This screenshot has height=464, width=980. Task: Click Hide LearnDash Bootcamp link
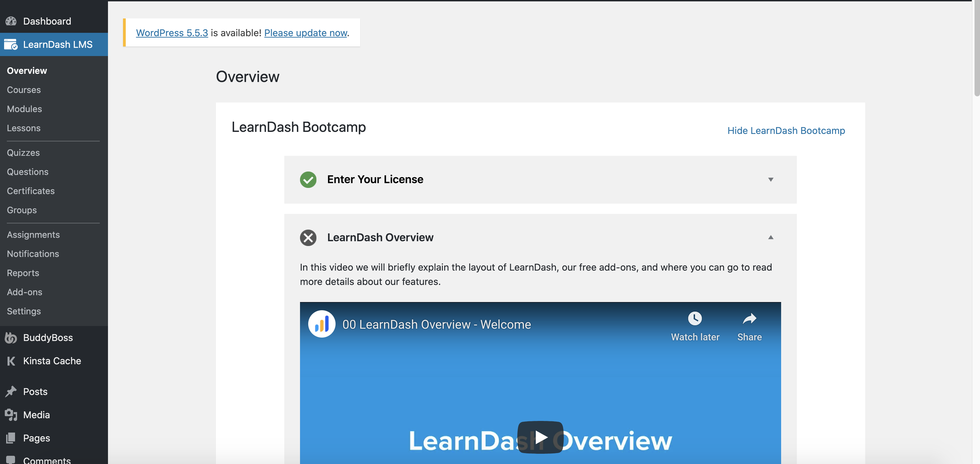(786, 131)
